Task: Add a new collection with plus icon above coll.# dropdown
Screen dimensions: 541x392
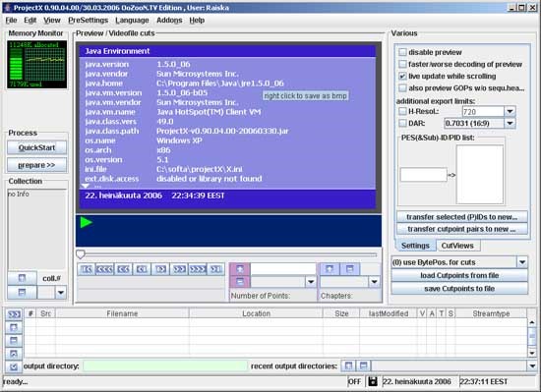Action: tap(22, 278)
